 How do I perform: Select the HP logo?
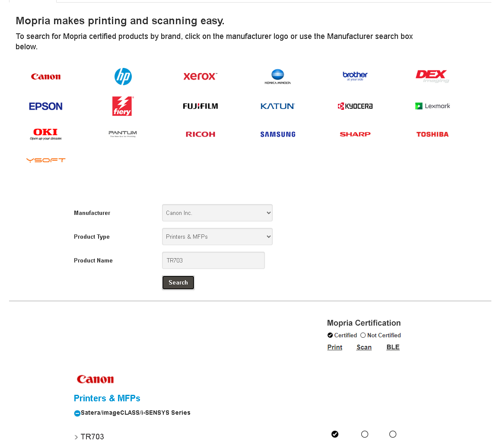(x=123, y=77)
